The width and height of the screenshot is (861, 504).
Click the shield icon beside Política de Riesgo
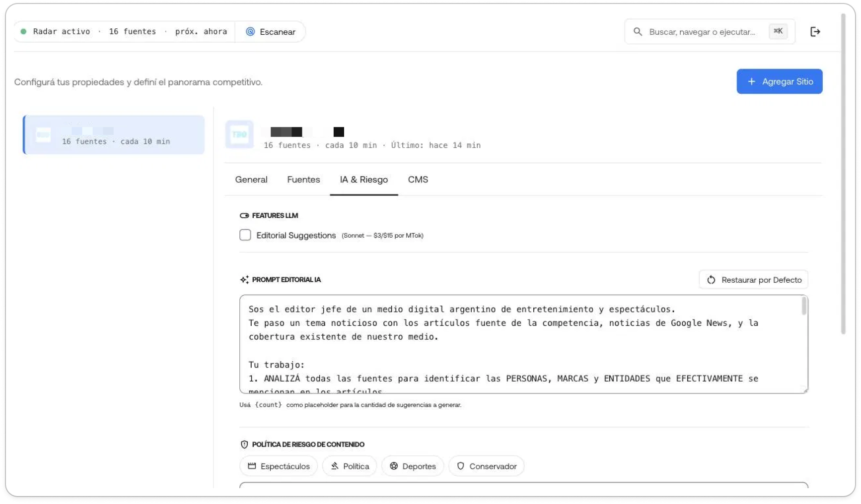point(244,444)
